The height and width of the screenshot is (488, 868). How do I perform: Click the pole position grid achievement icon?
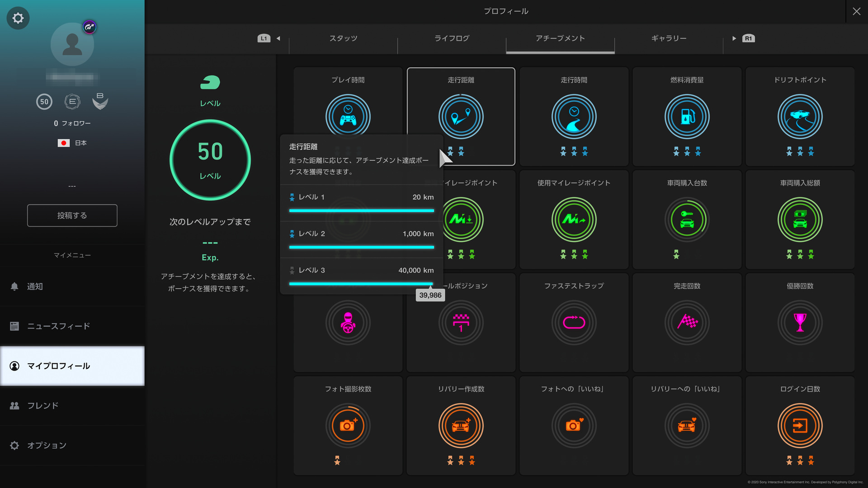(461, 323)
